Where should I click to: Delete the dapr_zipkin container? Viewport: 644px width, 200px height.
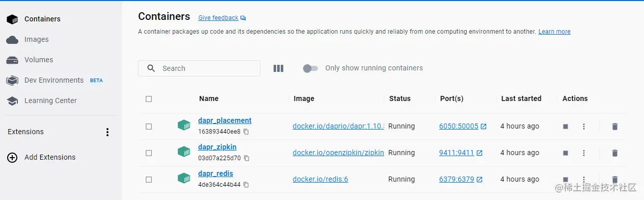615,153
